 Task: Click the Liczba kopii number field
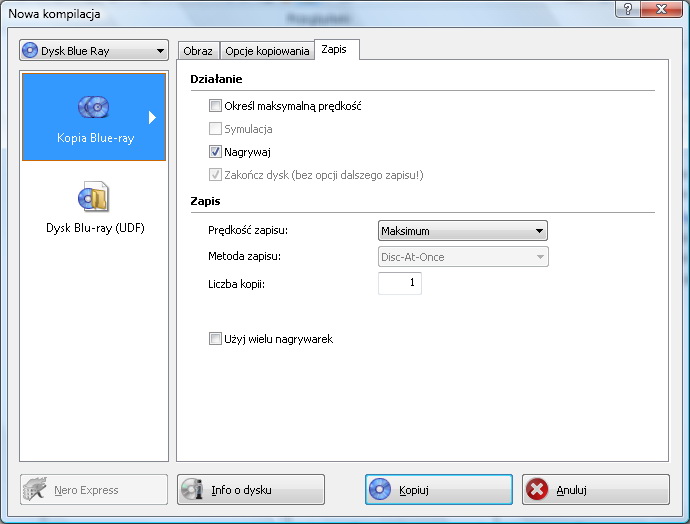[400, 283]
